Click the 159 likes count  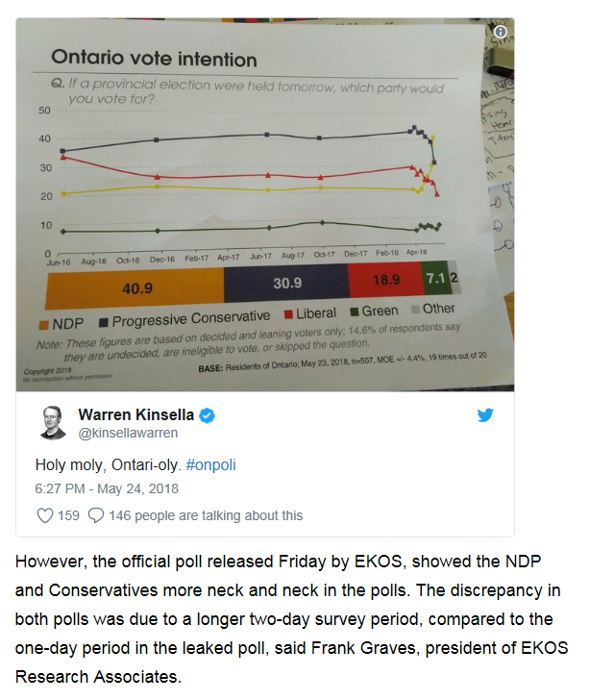(x=68, y=515)
